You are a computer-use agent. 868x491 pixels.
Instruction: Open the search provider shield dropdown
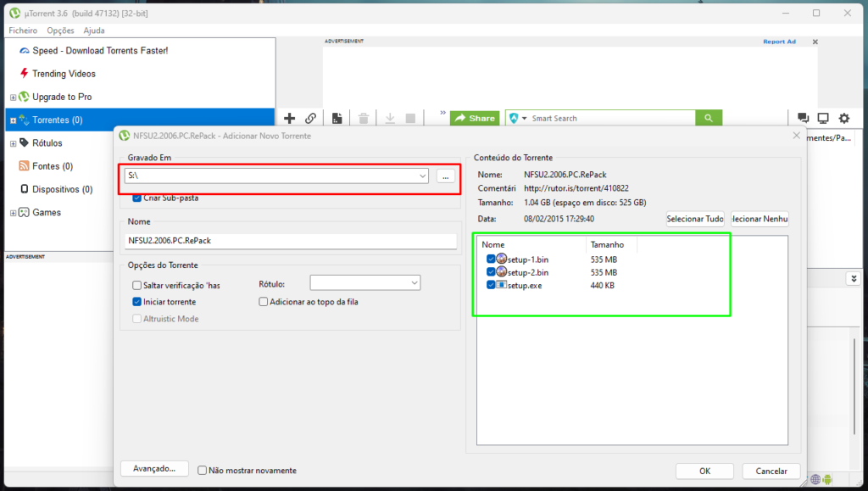[x=517, y=118]
